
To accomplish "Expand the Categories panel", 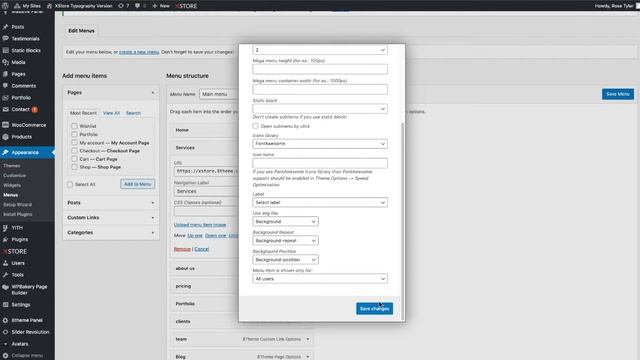I will (111, 233).
